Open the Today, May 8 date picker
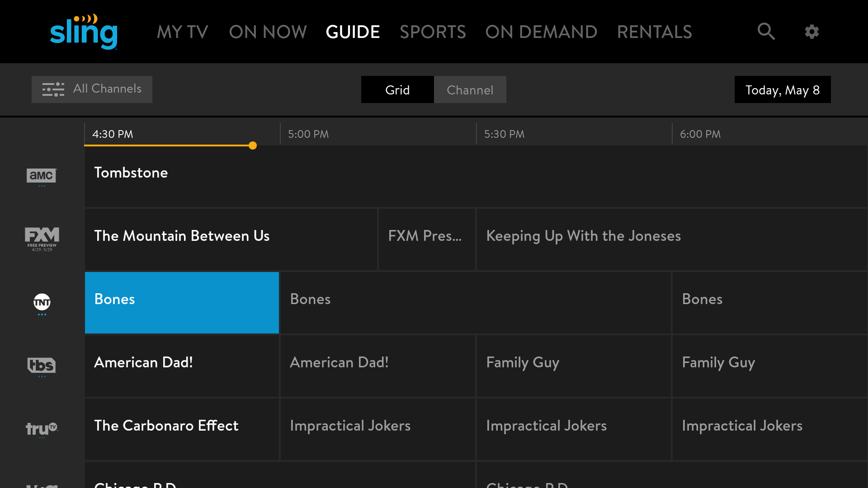Image resolution: width=868 pixels, height=488 pixels. [782, 90]
